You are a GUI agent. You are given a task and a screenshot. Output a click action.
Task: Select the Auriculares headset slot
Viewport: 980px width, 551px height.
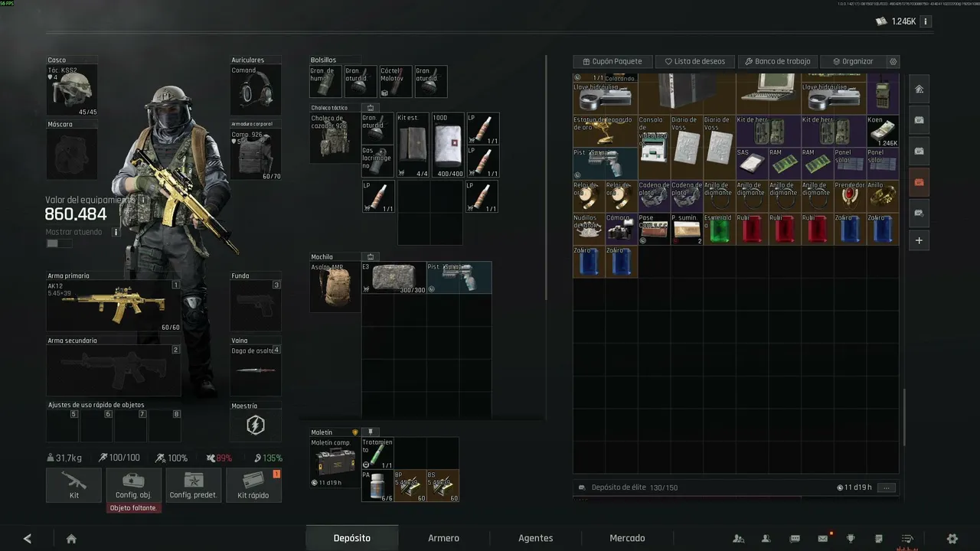tap(256, 91)
